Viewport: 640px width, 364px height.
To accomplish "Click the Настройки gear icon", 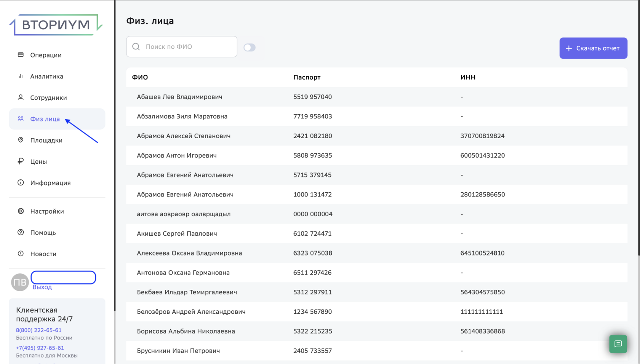I will pyautogui.click(x=21, y=211).
